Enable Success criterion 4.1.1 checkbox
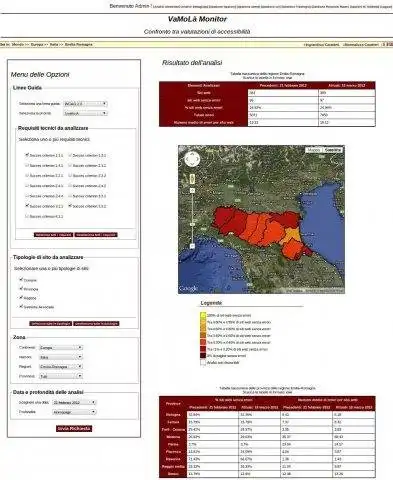The height and width of the screenshot is (480, 393). (x=27, y=216)
